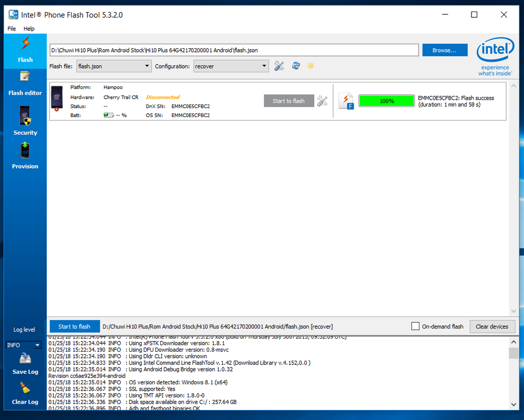Click the phone device icon in device row
The image size is (524, 420).
click(x=57, y=99)
